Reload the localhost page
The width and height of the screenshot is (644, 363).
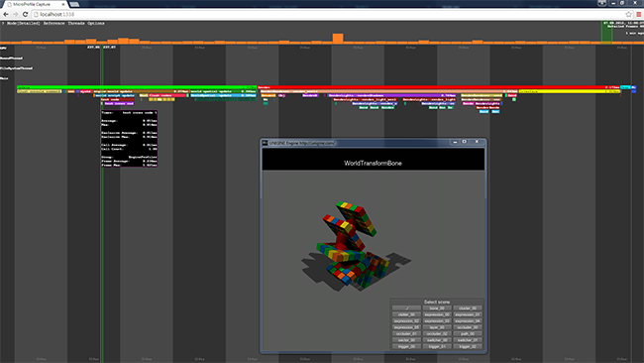point(25,15)
